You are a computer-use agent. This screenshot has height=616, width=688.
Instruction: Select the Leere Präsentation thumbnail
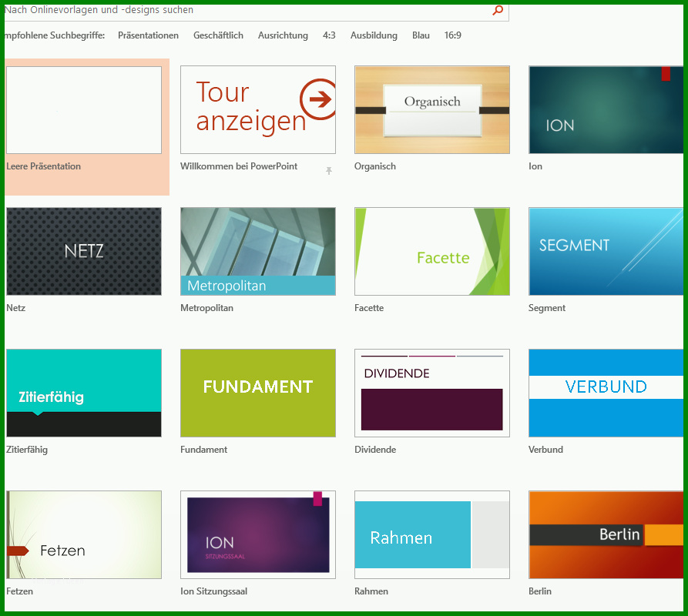point(84,110)
